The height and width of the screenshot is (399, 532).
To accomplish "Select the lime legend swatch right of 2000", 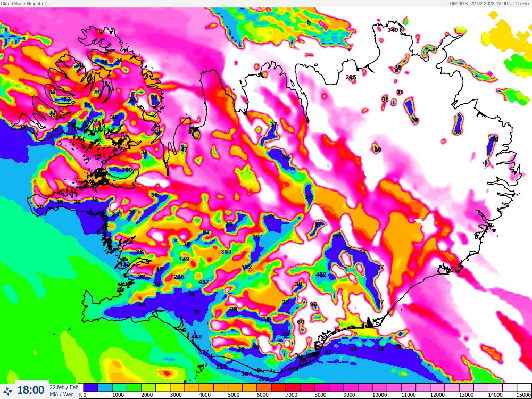I will pyautogui.click(x=148, y=387).
